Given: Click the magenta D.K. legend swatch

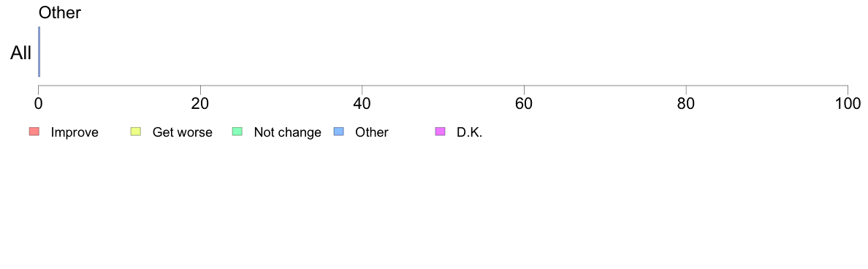Looking at the screenshot, I should click(x=440, y=132).
